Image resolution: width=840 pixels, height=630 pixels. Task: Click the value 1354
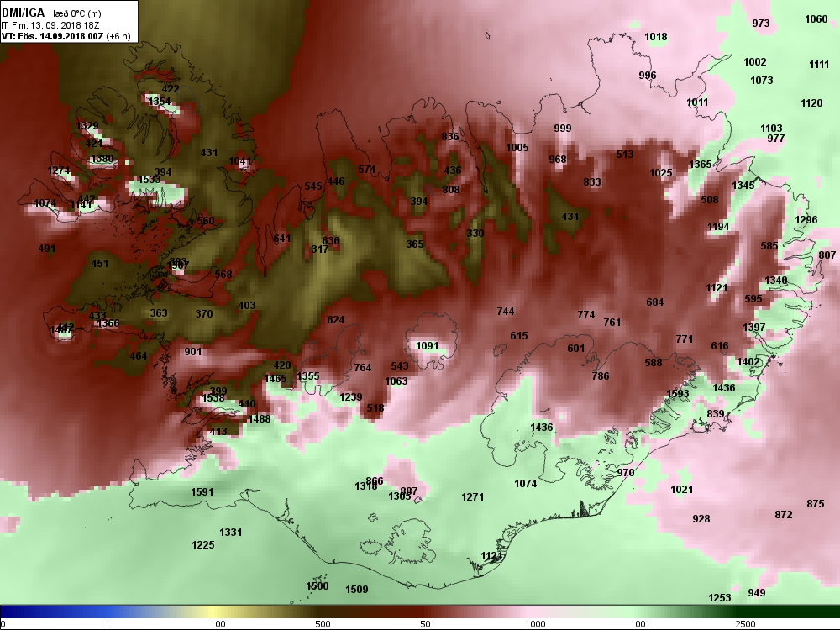point(160,102)
